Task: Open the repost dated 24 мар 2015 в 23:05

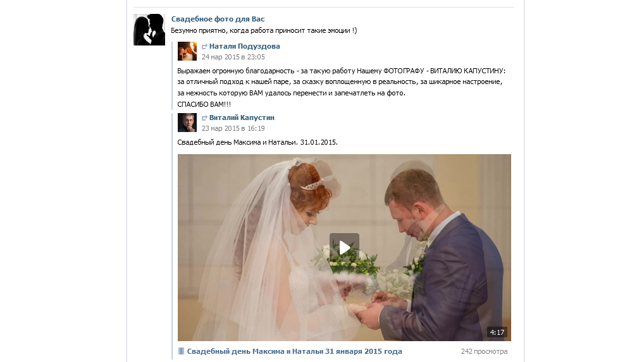Action: 233,57
